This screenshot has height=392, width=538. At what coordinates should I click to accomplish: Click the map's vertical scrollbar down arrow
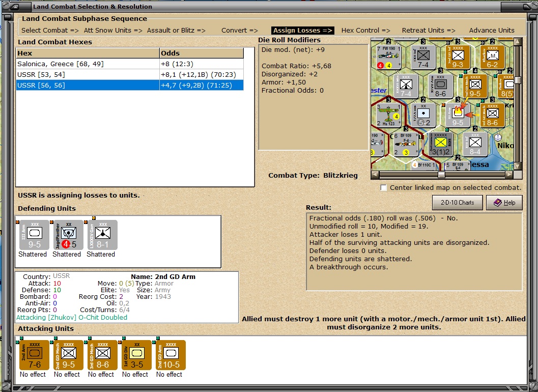tap(518, 166)
